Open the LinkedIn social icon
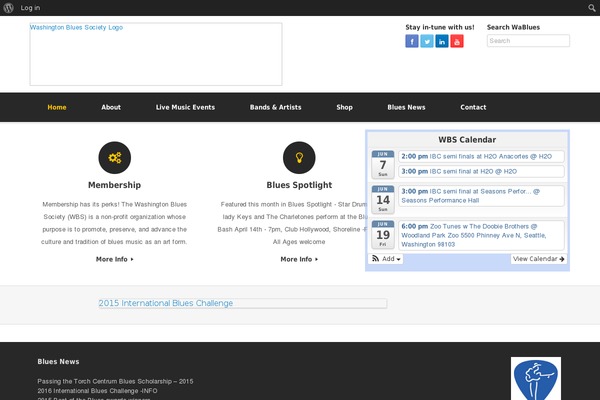Image resolution: width=600 pixels, height=400 pixels. (x=442, y=41)
